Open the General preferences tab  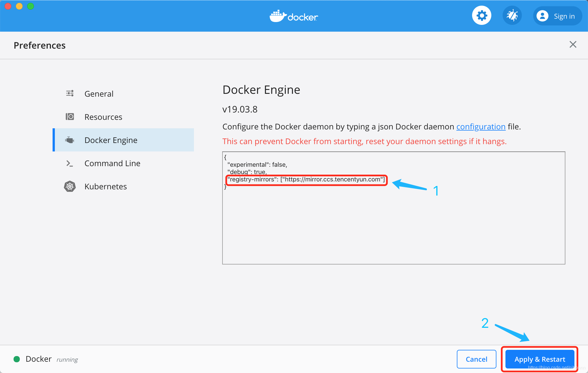99,94
